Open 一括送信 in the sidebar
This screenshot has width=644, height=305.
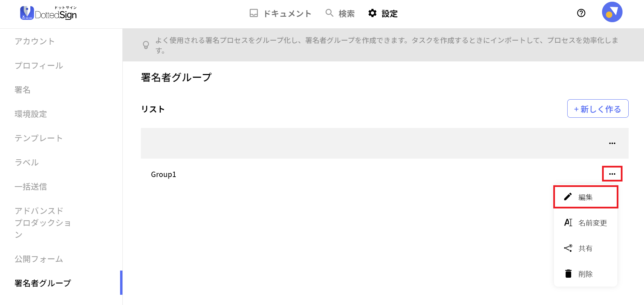click(31, 187)
